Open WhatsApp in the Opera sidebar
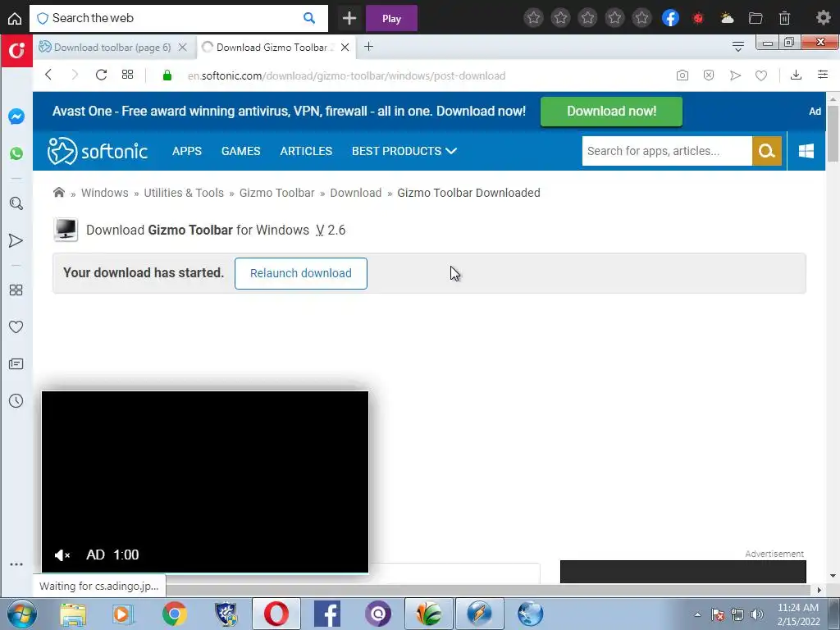 tap(16, 153)
